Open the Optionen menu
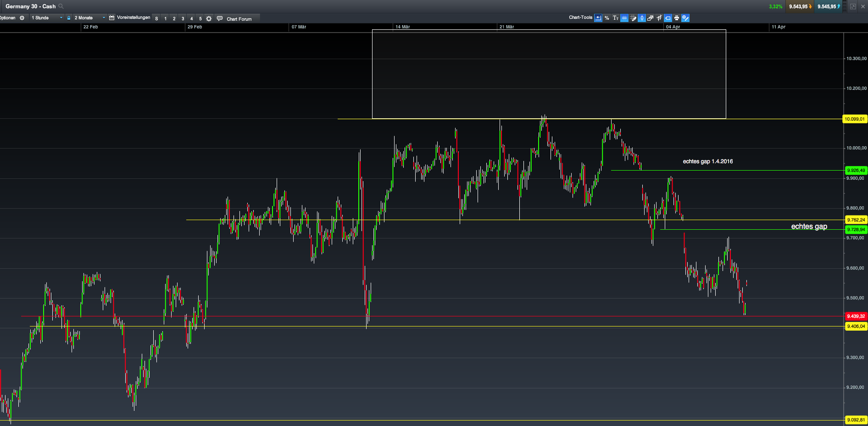The height and width of the screenshot is (426, 868). point(7,17)
